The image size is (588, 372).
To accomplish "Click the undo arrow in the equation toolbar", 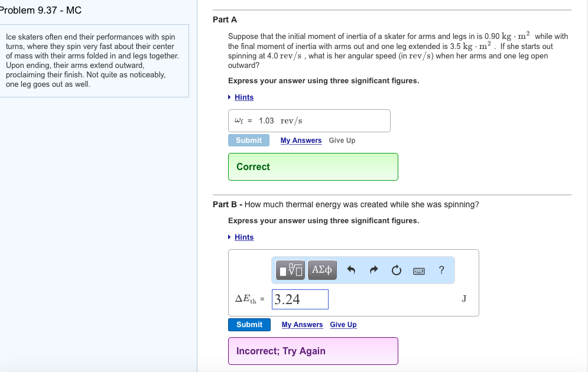I will point(351,270).
